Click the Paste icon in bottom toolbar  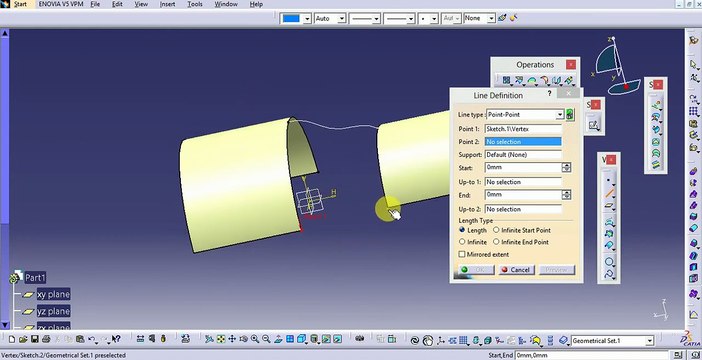point(80,339)
